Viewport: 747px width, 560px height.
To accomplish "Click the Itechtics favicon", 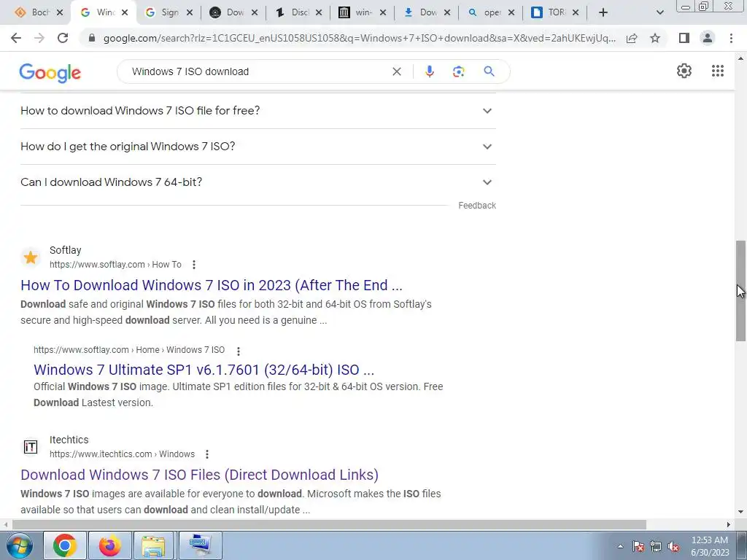I will pyautogui.click(x=31, y=447).
